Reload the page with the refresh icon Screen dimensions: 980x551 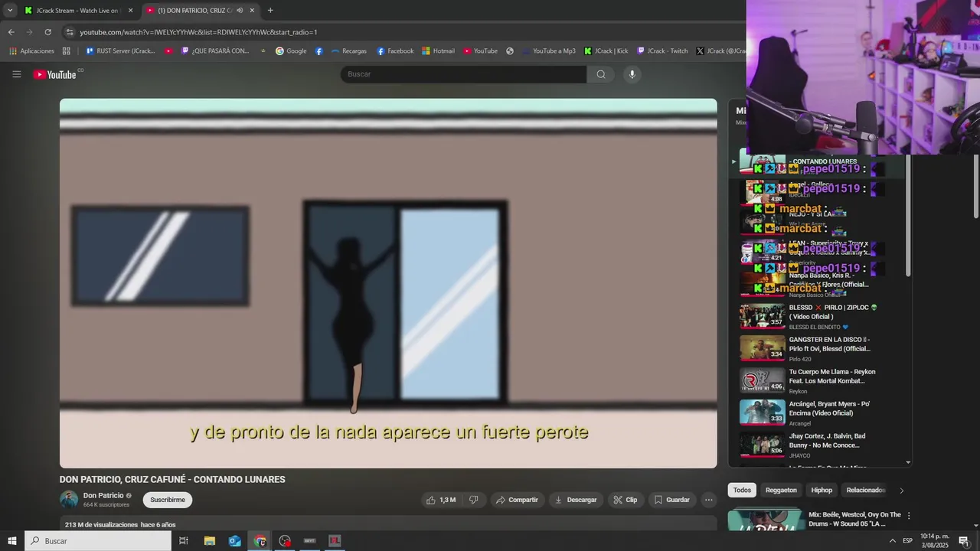tap(47, 32)
